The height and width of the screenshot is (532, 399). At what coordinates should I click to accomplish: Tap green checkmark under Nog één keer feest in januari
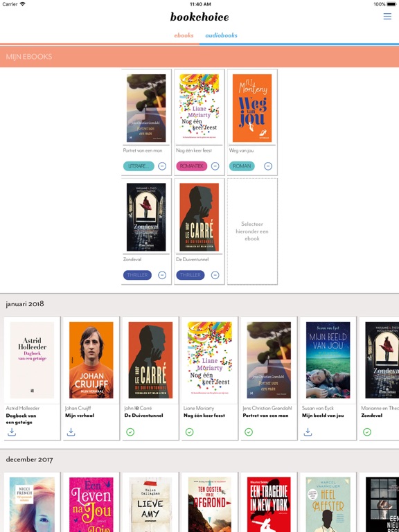[189, 432]
